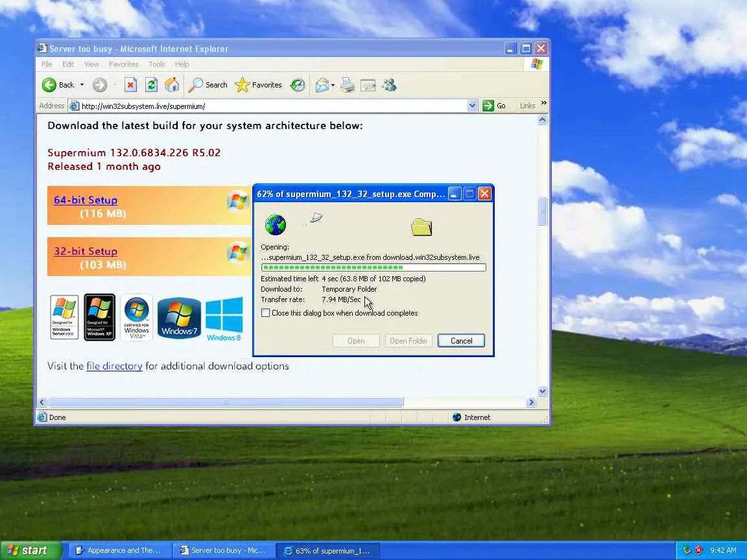Open the View menu
The image size is (747, 560).
tap(91, 64)
